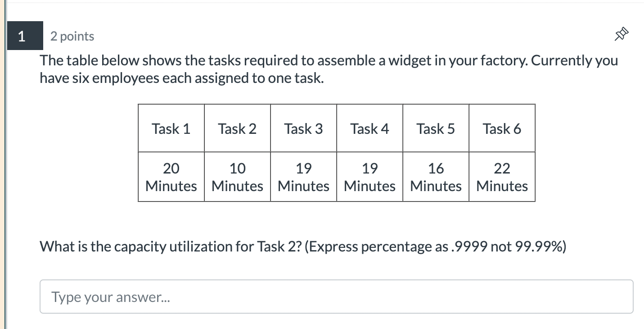The image size is (644, 329).
Task: Select the 10 Minutes table cell
Action: [x=237, y=177]
